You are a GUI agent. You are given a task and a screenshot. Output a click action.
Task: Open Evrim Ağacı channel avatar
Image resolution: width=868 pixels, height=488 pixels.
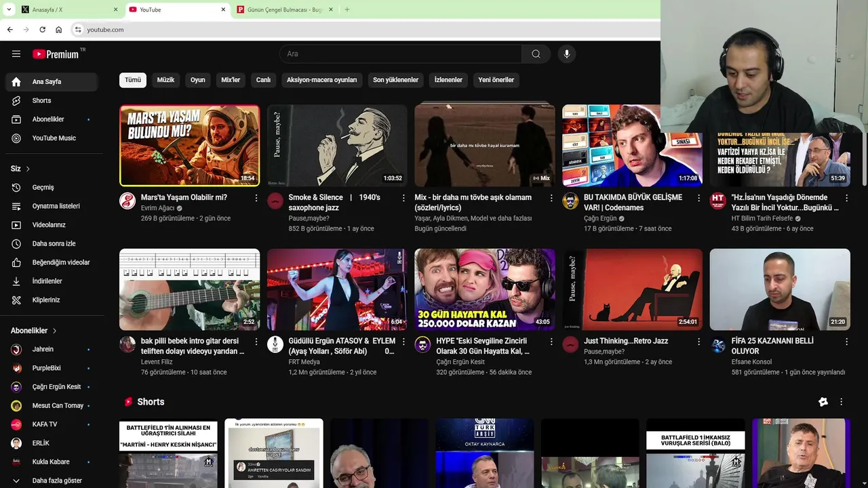coord(127,201)
